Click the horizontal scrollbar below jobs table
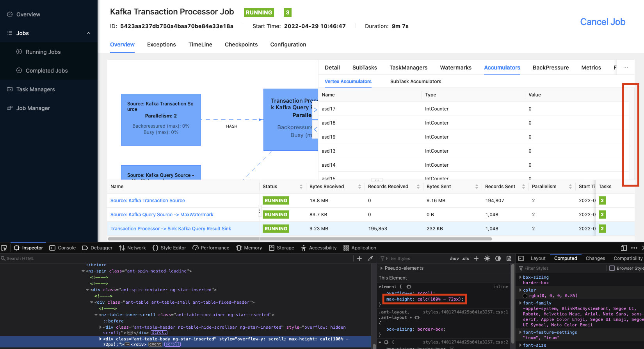Screen dimensions: 644x349 click(300, 239)
